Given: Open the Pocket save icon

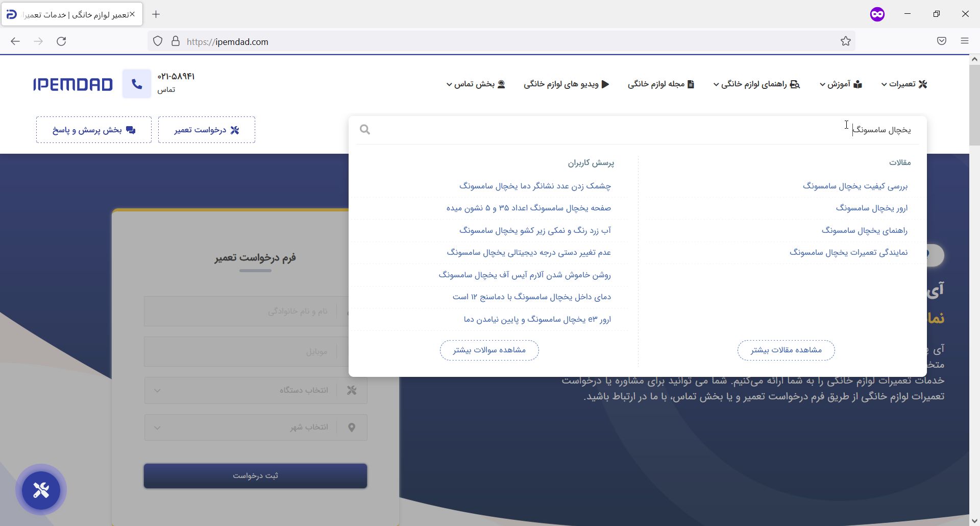Looking at the screenshot, I should pyautogui.click(x=942, y=41).
